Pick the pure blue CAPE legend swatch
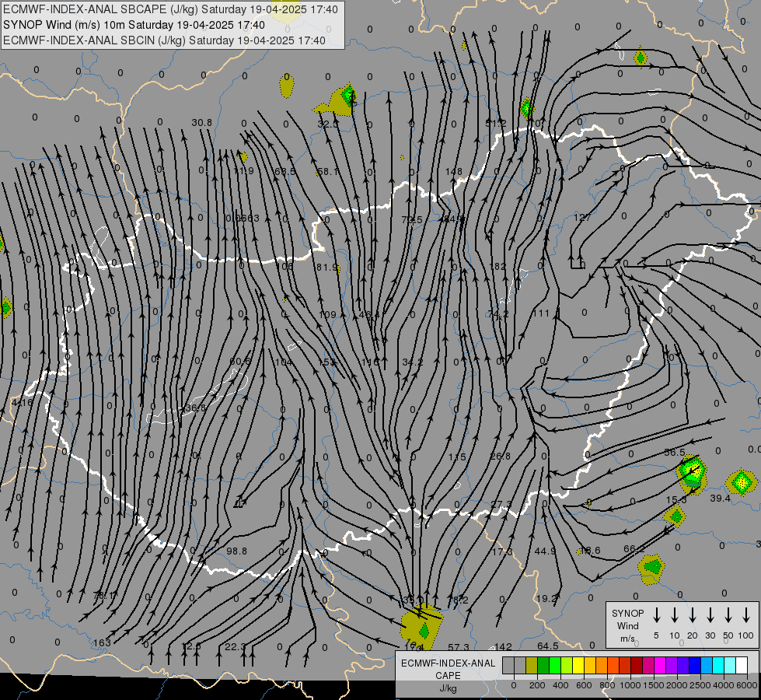This screenshot has width=761, height=700. (x=694, y=666)
